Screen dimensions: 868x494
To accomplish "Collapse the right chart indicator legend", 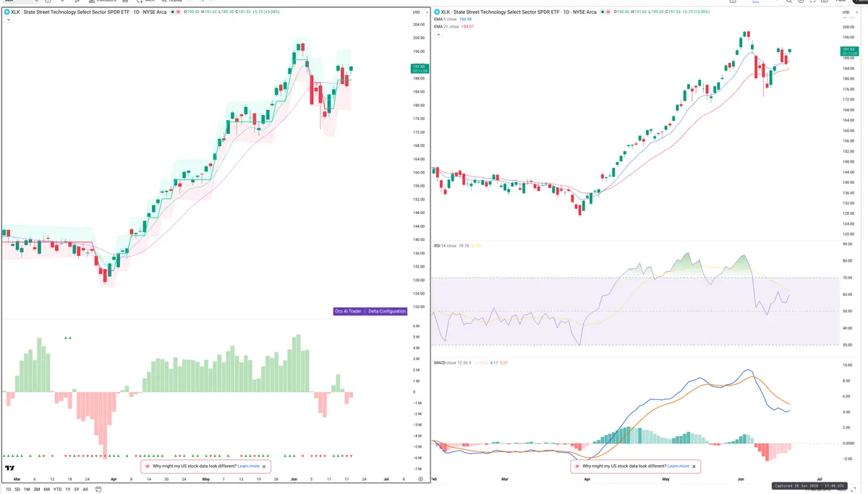I will [x=439, y=35].
